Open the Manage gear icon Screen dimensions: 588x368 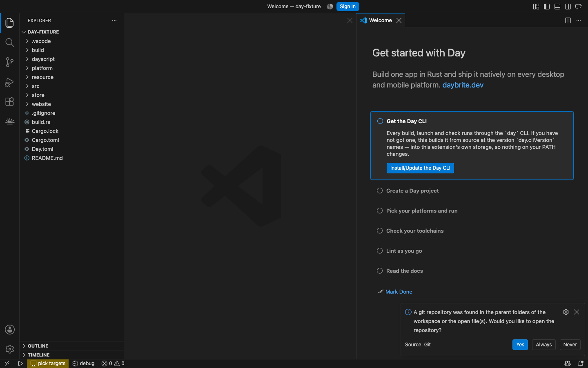pos(10,349)
